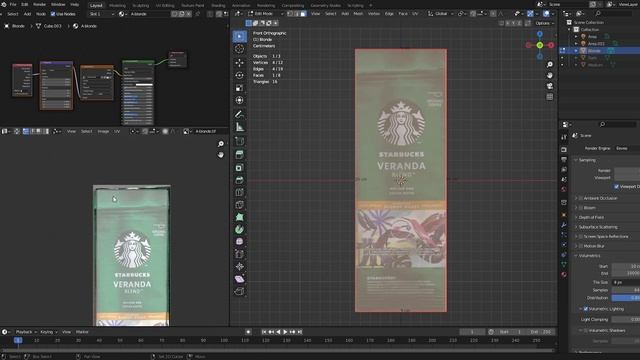Toggle the Use Nodes checkbox
This screenshot has height=360, width=640.
[x=53, y=14]
